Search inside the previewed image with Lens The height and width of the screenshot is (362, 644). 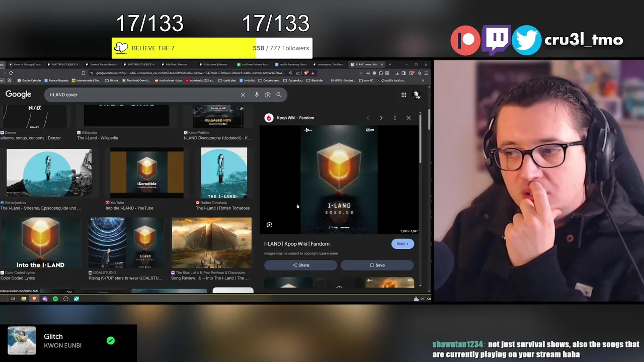click(269, 225)
